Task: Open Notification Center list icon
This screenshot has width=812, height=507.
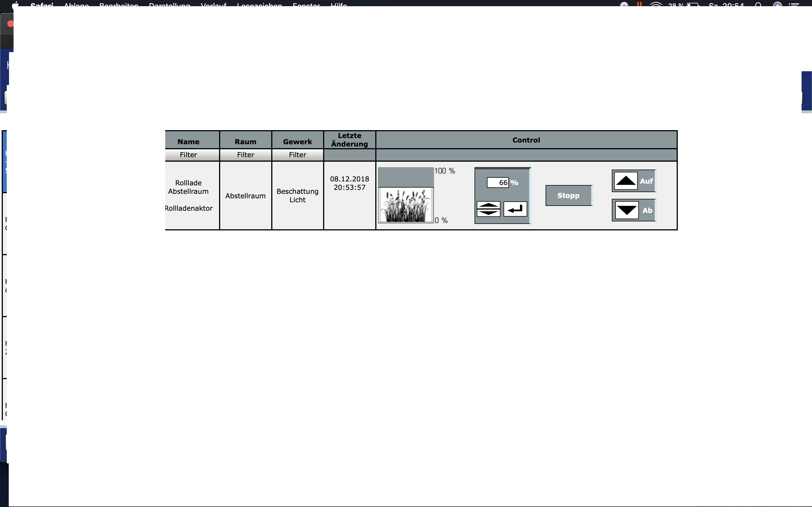Action: point(794,5)
